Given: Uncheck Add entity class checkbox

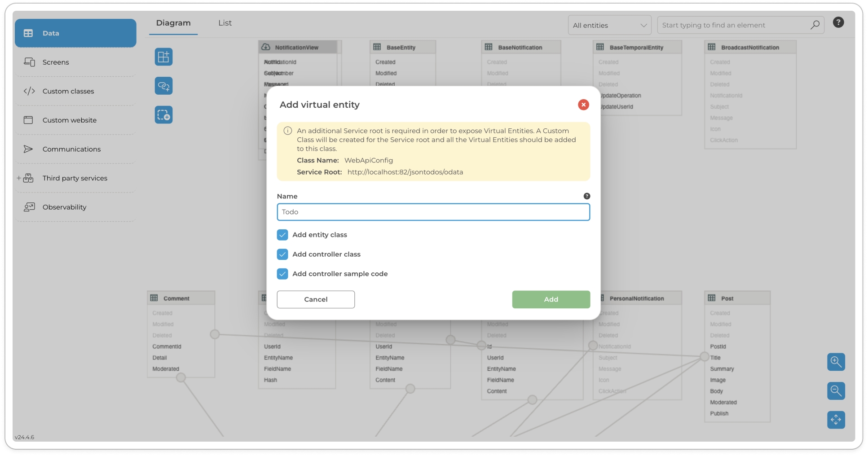Looking at the screenshot, I should pyautogui.click(x=282, y=235).
